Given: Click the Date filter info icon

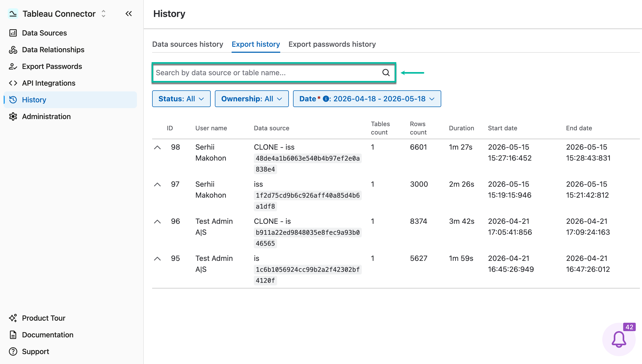Looking at the screenshot, I should [326, 99].
